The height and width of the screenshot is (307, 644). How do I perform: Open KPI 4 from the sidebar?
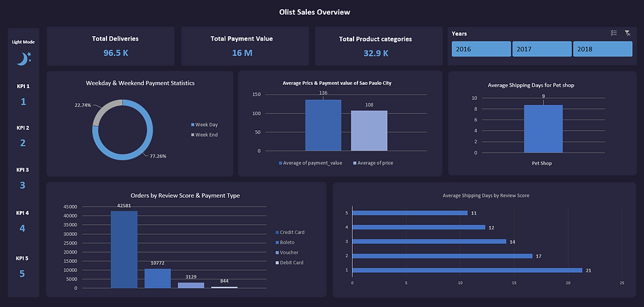pos(22,228)
